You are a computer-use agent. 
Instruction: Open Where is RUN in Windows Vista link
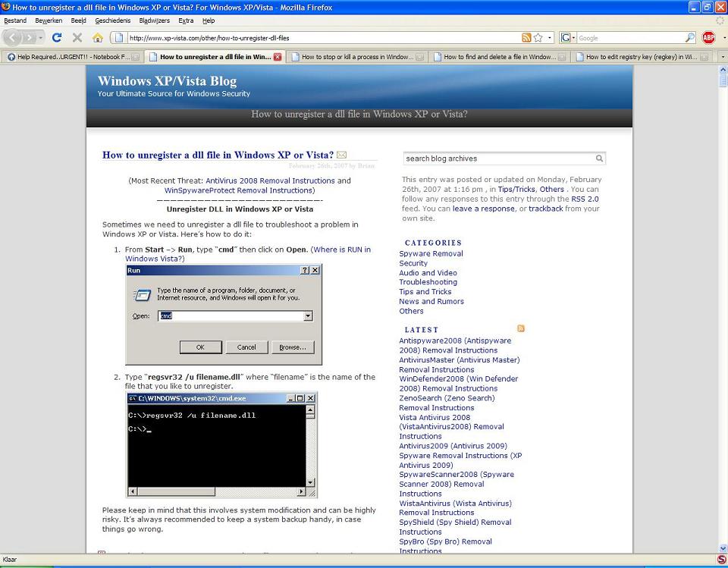(248, 254)
